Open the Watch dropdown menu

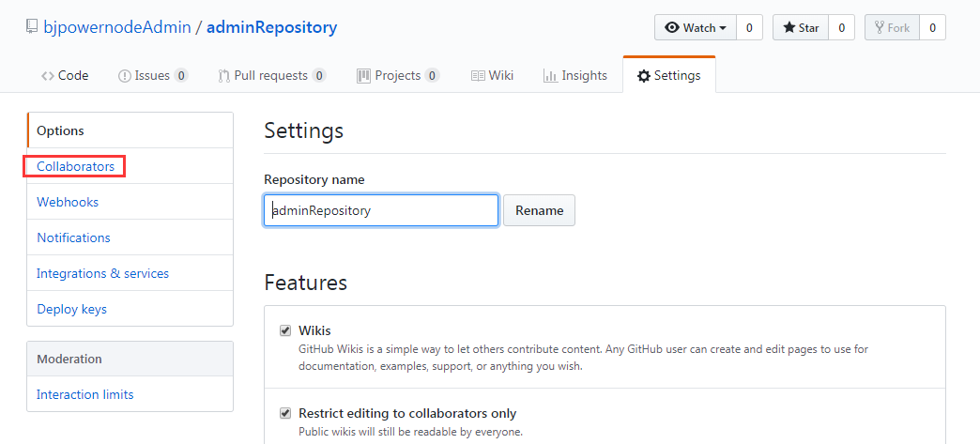coord(696,28)
